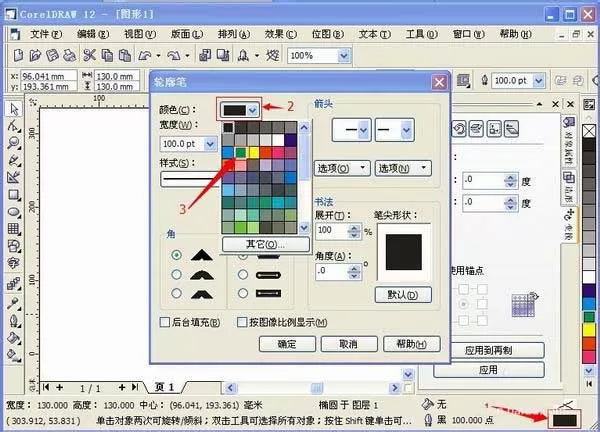The height and width of the screenshot is (432, 600).
Task: Click the x position 96.041 mm field
Action: [48, 76]
